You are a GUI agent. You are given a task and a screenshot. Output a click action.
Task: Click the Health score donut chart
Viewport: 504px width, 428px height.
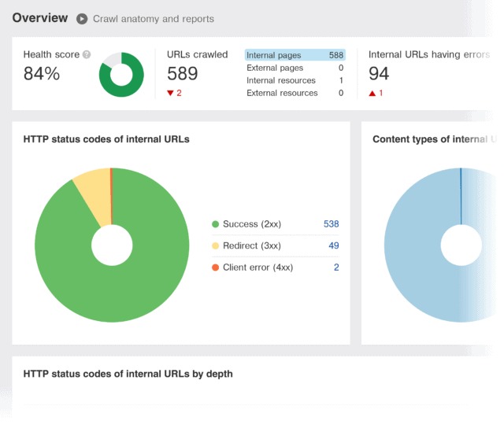point(121,75)
